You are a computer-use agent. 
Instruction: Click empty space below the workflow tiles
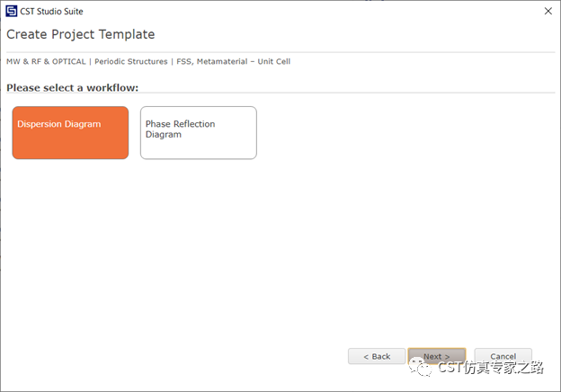tap(270, 252)
